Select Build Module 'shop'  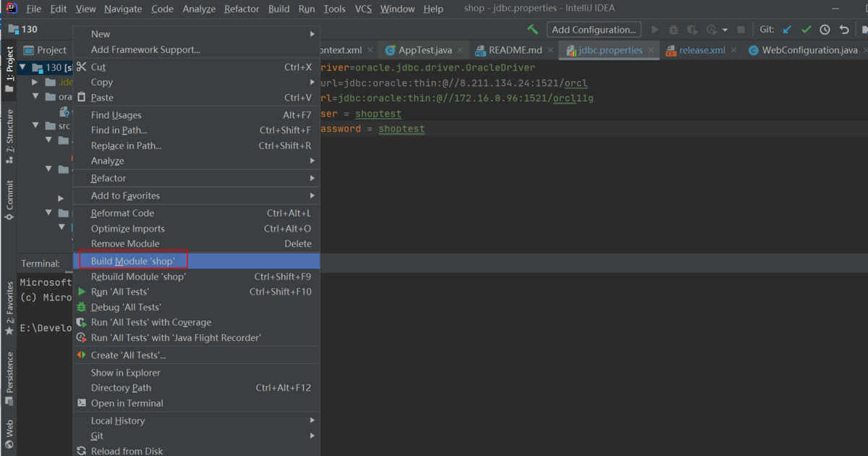coord(197,261)
